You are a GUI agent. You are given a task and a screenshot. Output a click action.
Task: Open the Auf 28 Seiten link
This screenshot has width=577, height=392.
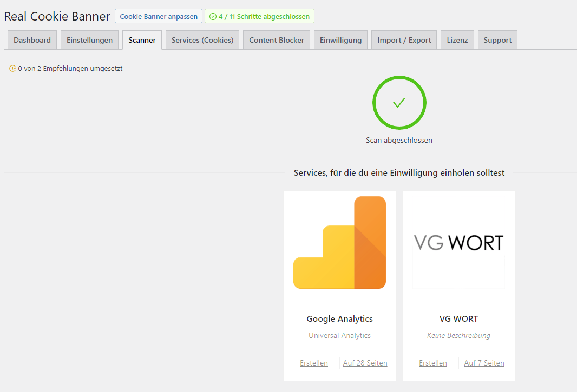point(365,363)
